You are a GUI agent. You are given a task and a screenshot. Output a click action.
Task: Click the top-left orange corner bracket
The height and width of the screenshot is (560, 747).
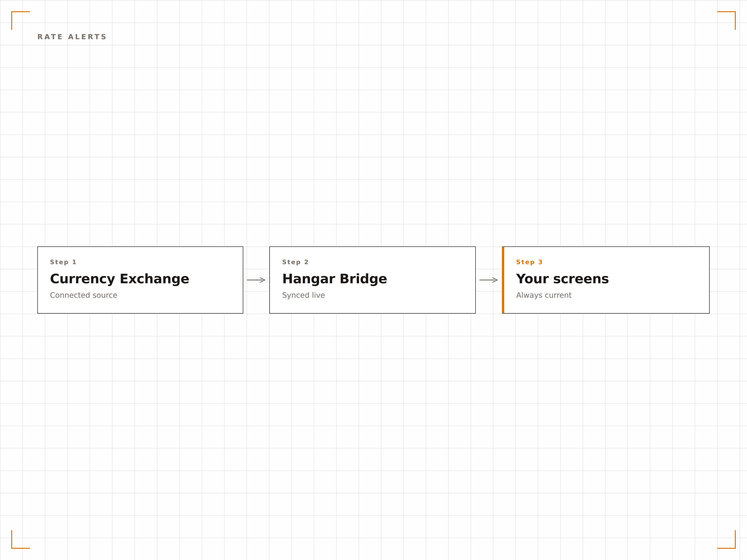pyautogui.click(x=20, y=20)
